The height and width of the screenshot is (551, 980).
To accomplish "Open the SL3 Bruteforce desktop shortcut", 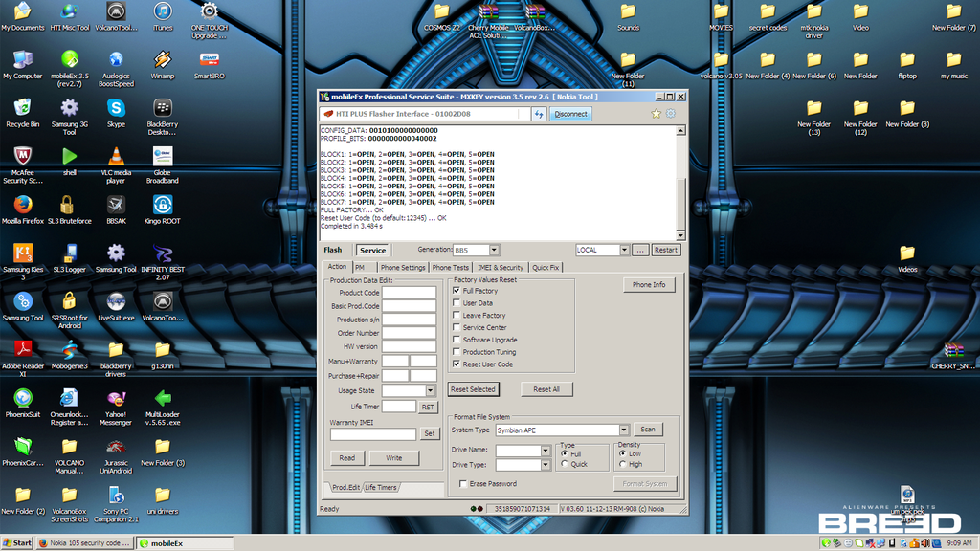I will coord(69,205).
